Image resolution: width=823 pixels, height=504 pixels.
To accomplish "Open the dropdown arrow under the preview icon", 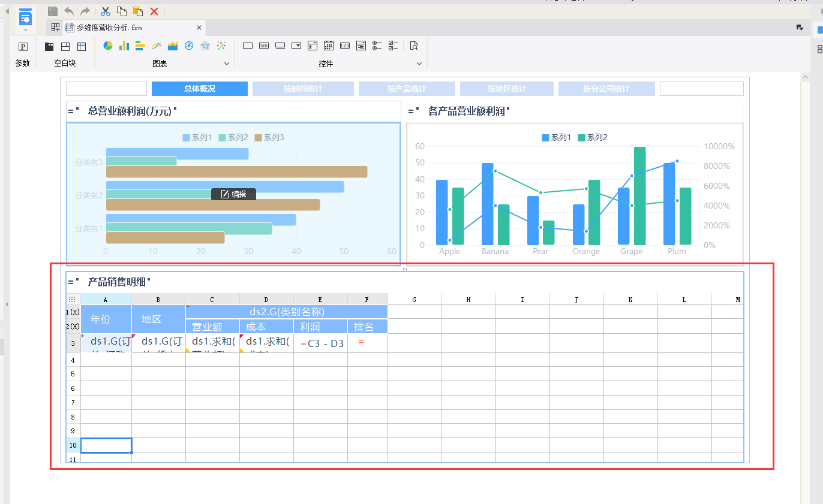I will pos(25,30).
